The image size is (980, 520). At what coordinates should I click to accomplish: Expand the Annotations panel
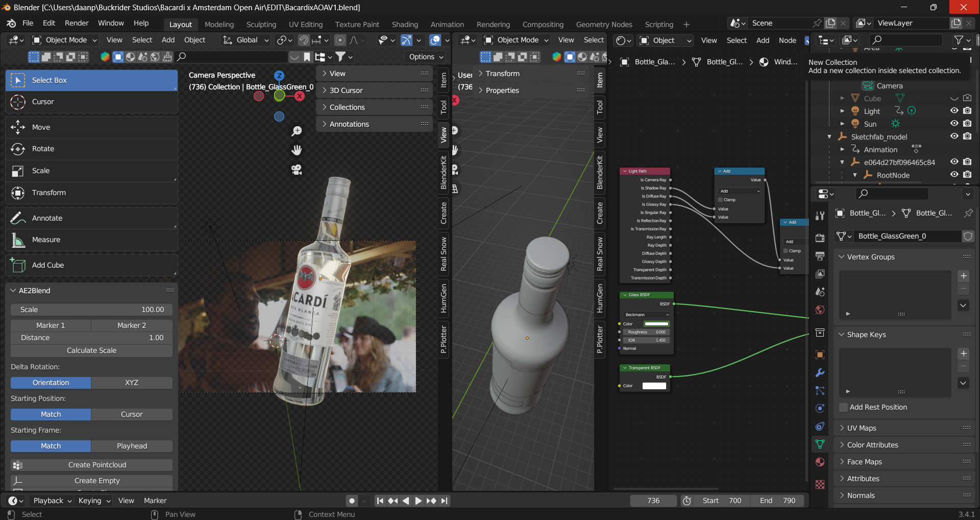pos(374,124)
